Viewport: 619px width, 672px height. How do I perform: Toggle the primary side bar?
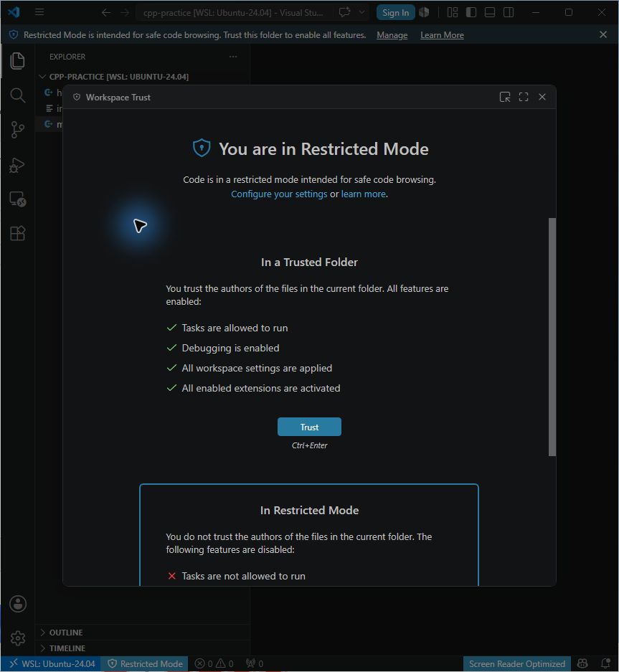click(x=471, y=12)
